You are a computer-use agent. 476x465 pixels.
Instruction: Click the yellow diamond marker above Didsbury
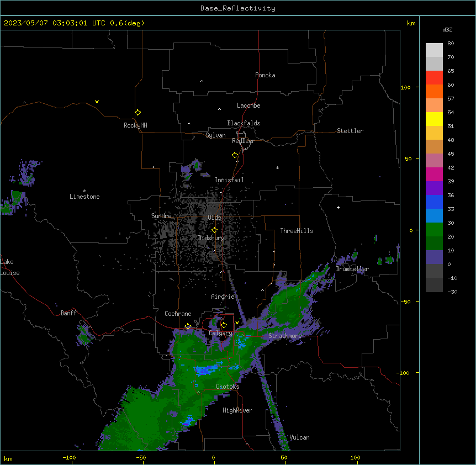214,230
